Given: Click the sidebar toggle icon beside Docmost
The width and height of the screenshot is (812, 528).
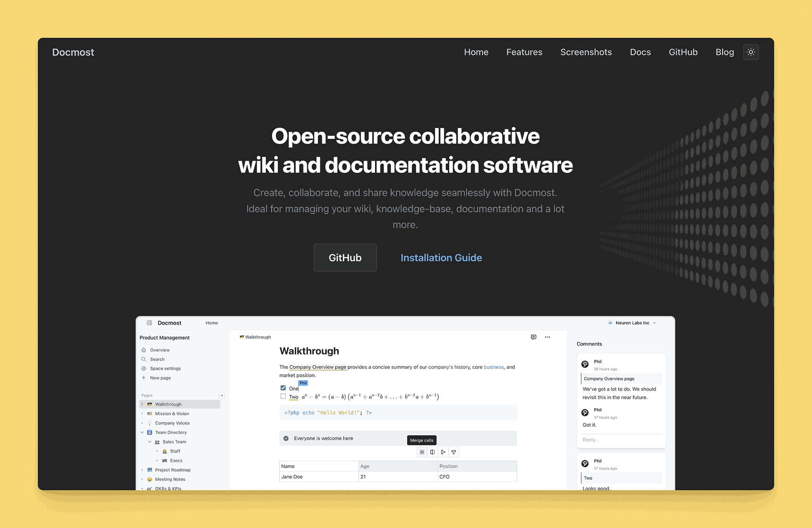Looking at the screenshot, I should click(149, 323).
